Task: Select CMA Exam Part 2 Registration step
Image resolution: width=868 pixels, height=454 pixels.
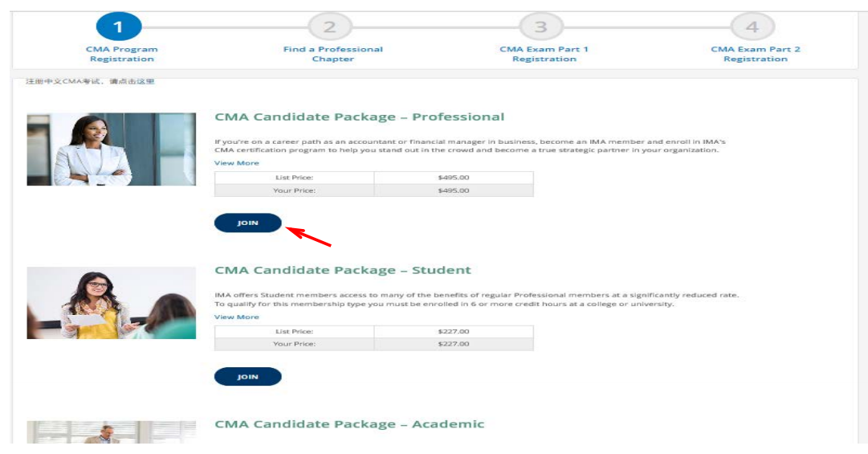Action: click(x=756, y=54)
